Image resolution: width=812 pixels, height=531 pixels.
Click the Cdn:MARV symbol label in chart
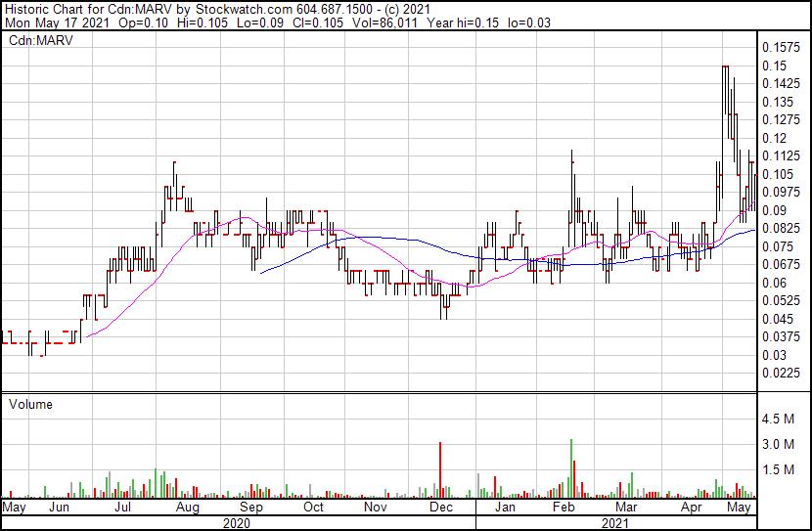coord(33,40)
